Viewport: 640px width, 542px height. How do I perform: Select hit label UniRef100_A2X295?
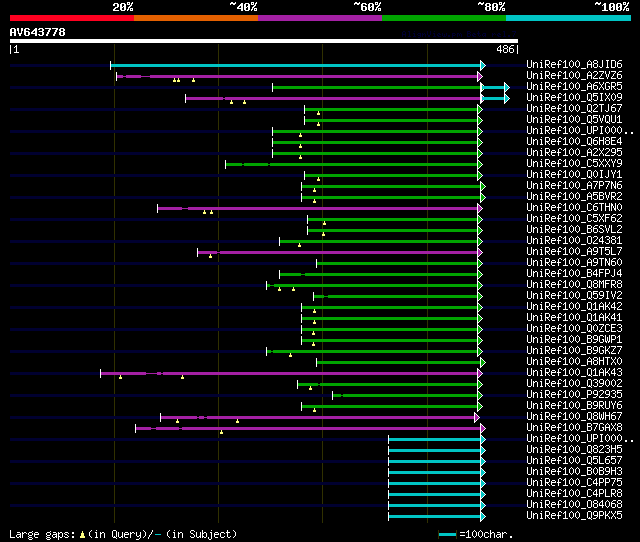point(574,153)
